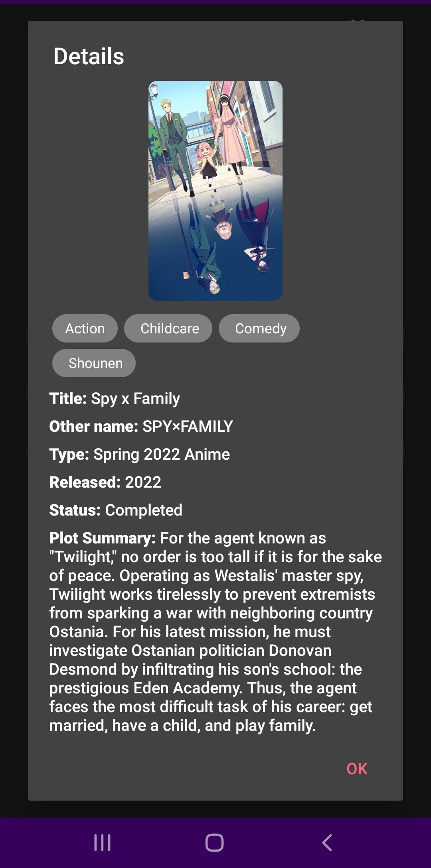Click the 'Title: Spy x Family' line
The width and height of the screenshot is (431, 868).
point(115,398)
